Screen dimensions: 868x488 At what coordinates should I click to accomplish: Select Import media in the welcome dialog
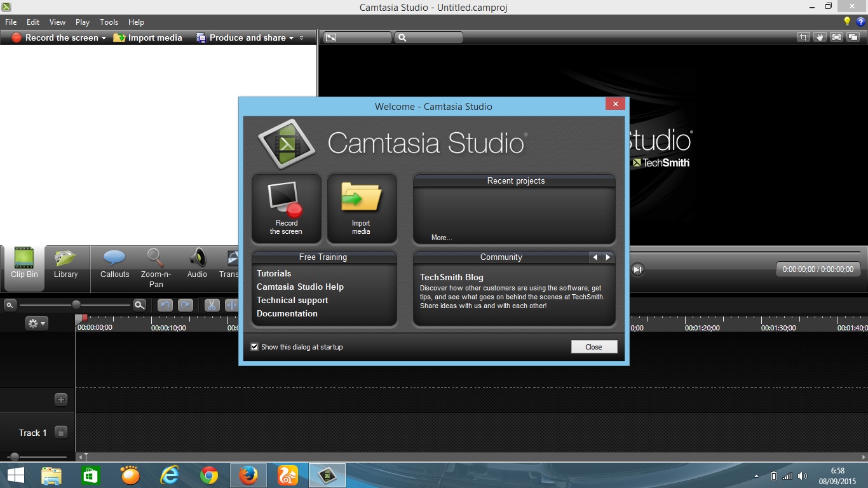tap(361, 208)
